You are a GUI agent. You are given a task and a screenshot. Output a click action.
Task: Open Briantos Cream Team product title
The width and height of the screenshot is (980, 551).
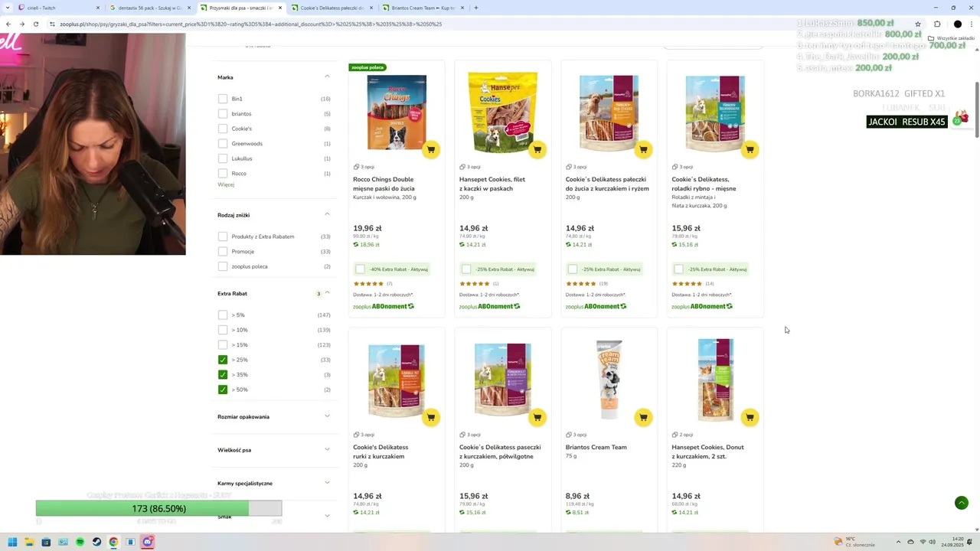(596, 447)
